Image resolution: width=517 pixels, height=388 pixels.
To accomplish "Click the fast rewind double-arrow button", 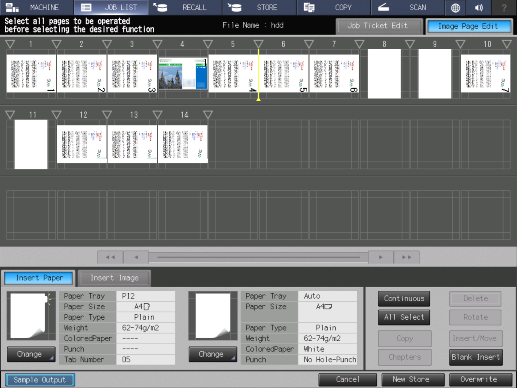I will coord(110,257).
